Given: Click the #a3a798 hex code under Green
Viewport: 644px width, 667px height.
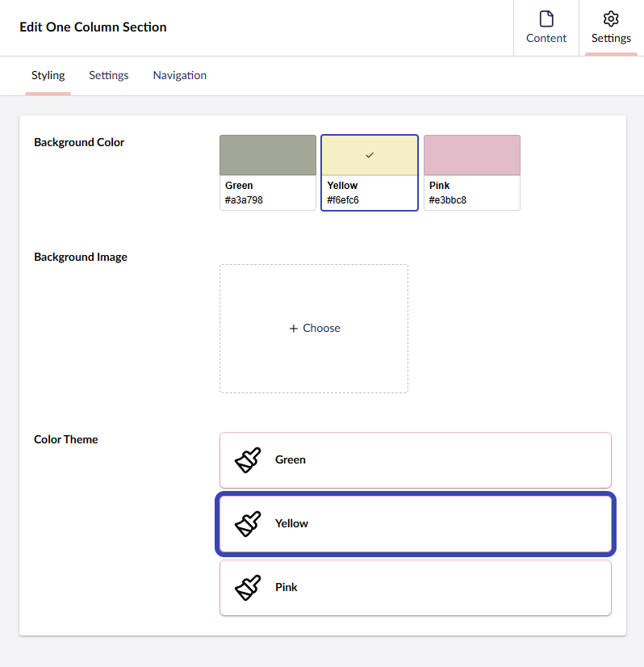Looking at the screenshot, I should coord(244,200).
